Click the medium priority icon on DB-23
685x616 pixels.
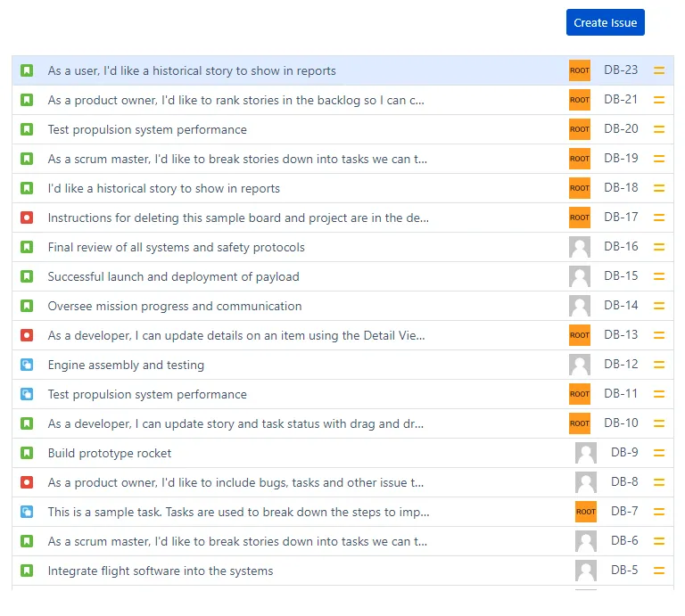click(659, 70)
